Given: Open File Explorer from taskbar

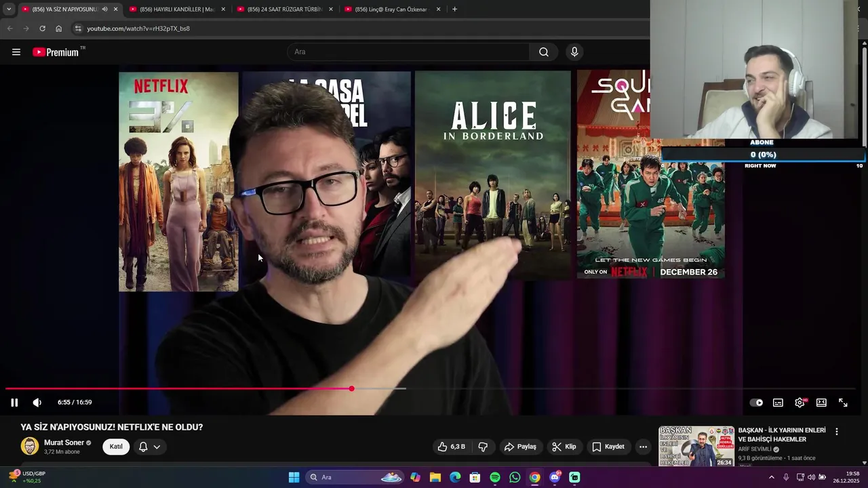Looking at the screenshot, I should tap(435, 477).
